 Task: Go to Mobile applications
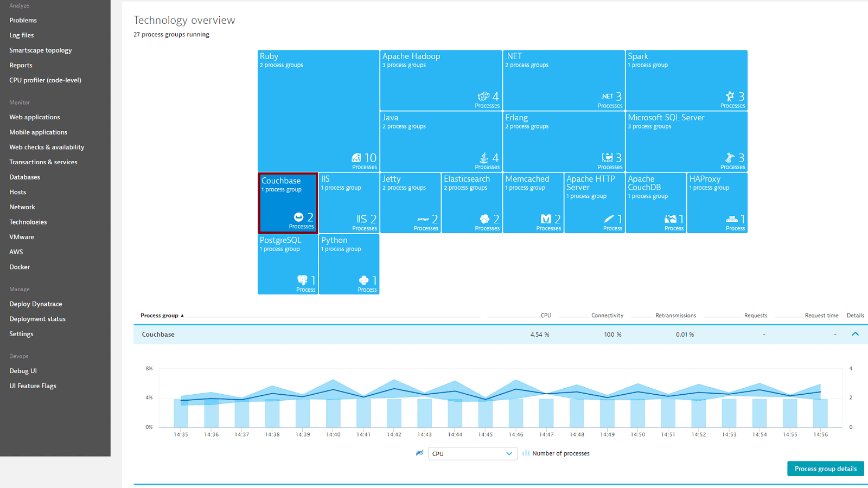[x=38, y=132]
